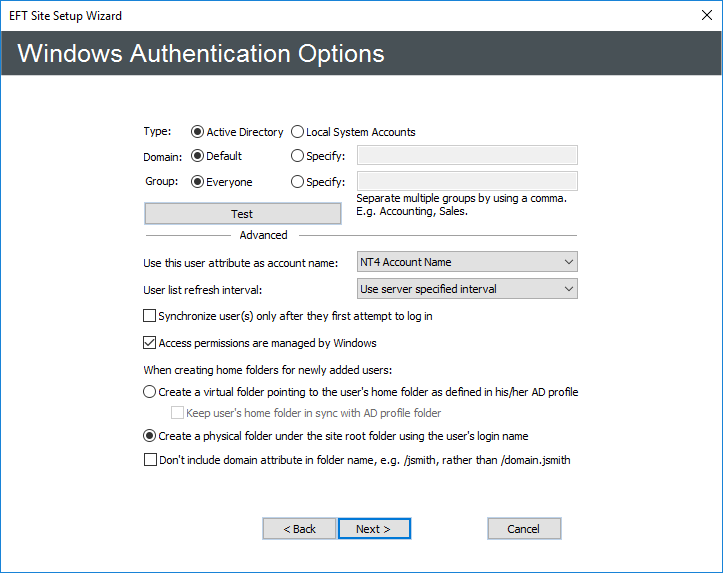
Task: Pick the Specify option for Domain
Action: [298, 156]
